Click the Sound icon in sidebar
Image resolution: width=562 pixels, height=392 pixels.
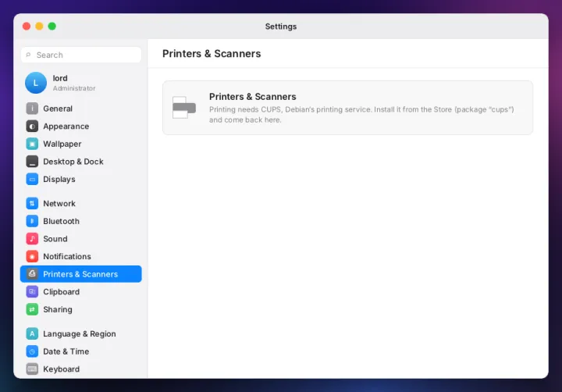click(32, 238)
